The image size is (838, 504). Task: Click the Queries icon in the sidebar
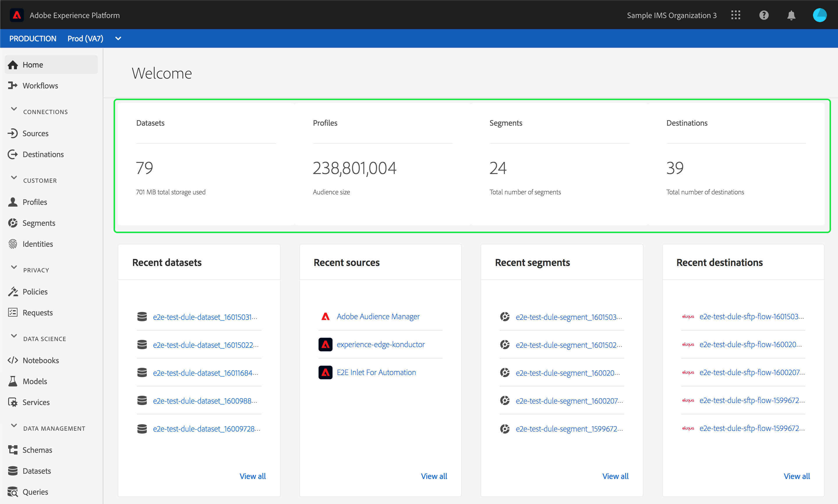tap(13, 492)
